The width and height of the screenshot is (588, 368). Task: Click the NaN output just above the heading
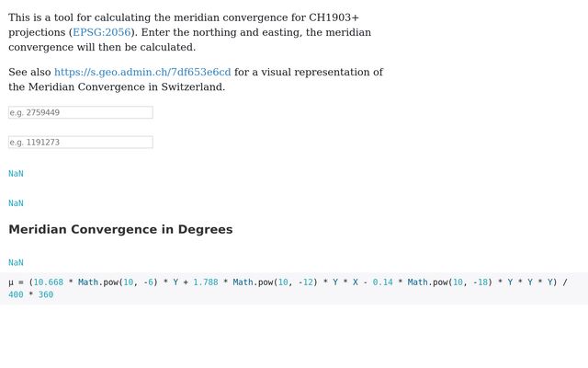pos(16,203)
